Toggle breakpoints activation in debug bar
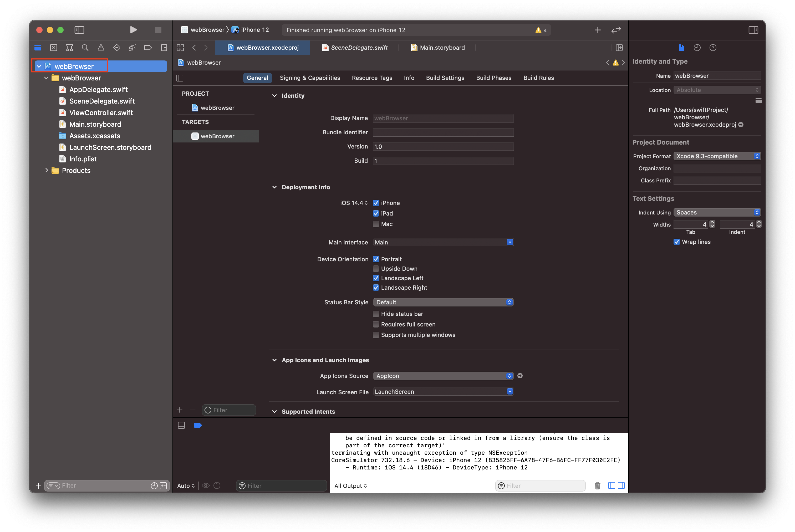The height and width of the screenshot is (532, 795). click(x=198, y=425)
